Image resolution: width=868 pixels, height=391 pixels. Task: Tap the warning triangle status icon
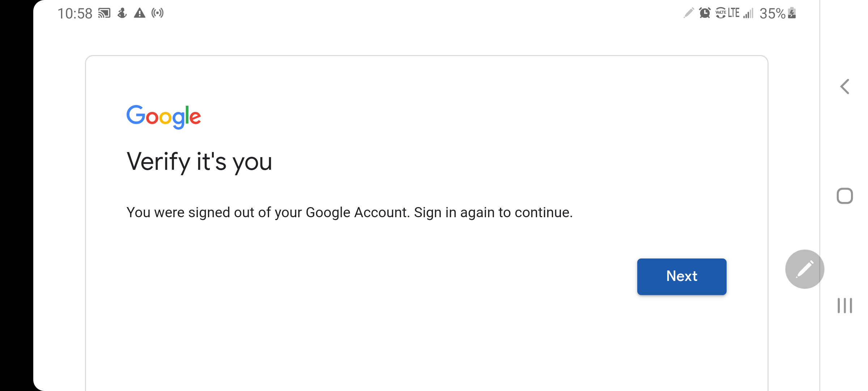click(x=140, y=13)
